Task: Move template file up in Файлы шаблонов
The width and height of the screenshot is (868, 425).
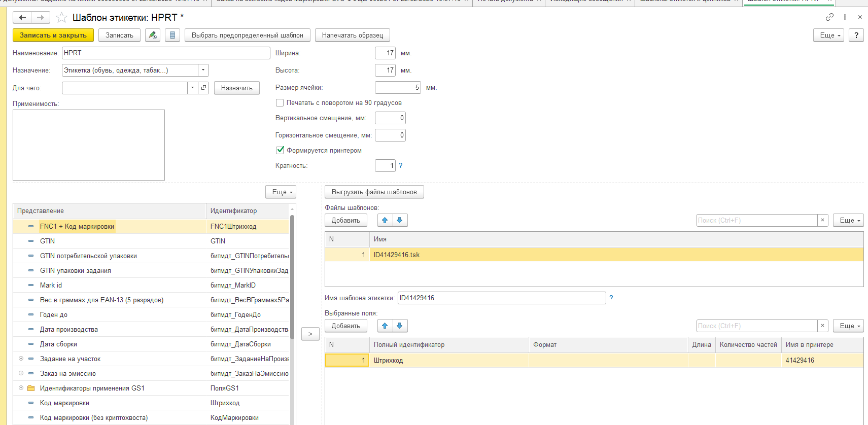Action: (385, 220)
